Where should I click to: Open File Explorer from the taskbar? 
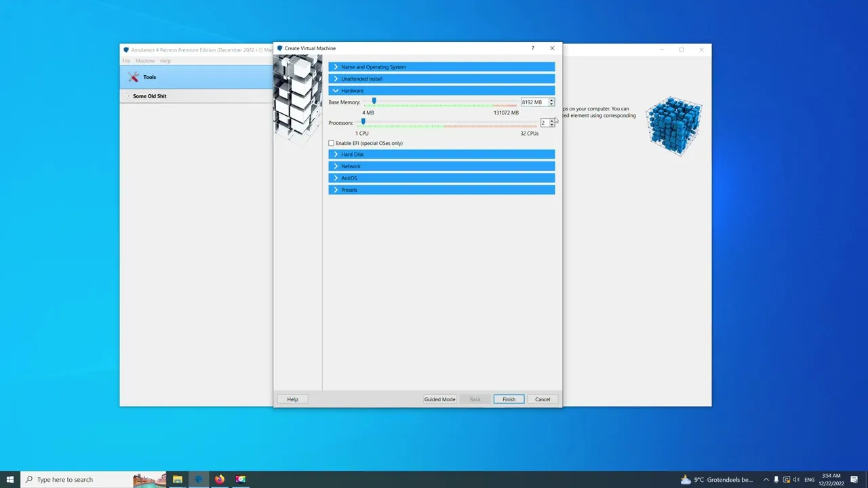(x=178, y=479)
